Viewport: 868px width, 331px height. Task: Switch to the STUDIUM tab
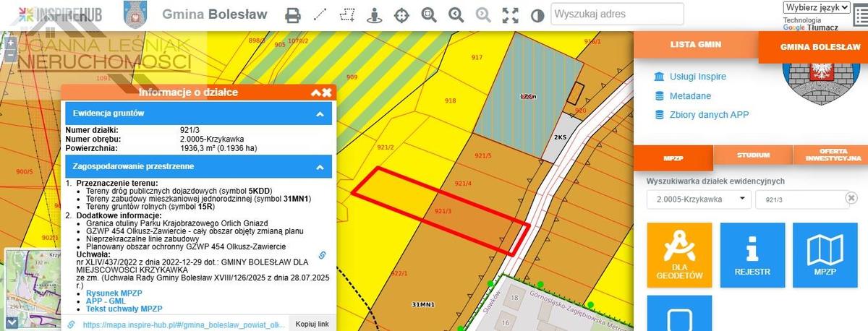pos(753,155)
